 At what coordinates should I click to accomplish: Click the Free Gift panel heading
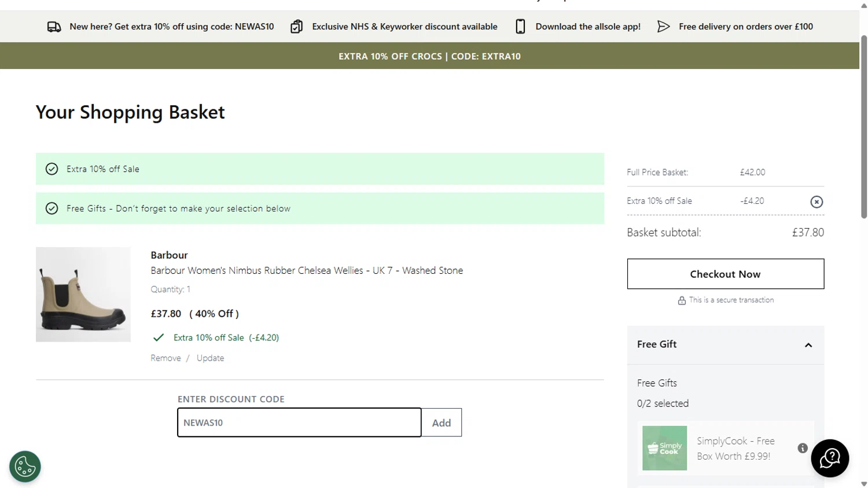click(x=657, y=344)
